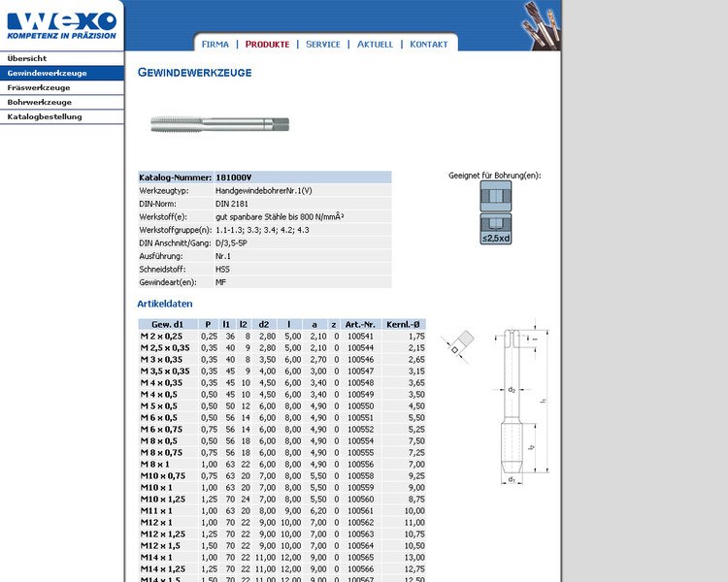728x582 pixels.
Task: Click the Gew. d1 column header
Action: (168, 324)
